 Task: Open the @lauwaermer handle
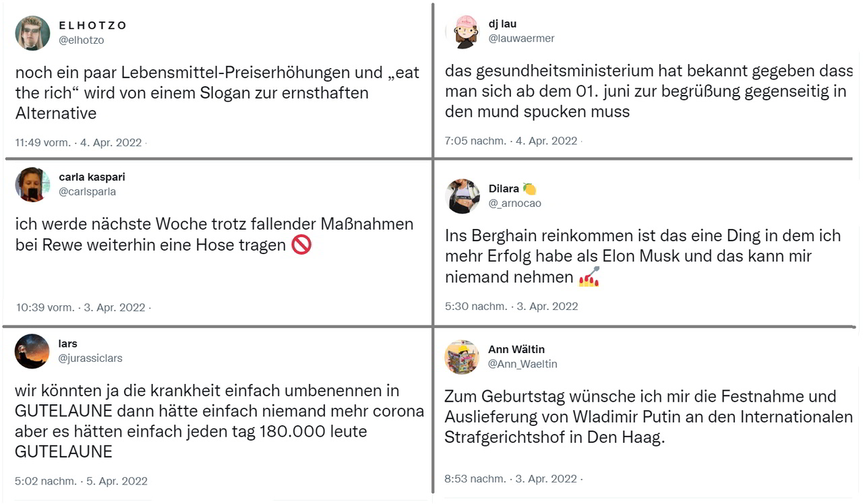(521, 38)
